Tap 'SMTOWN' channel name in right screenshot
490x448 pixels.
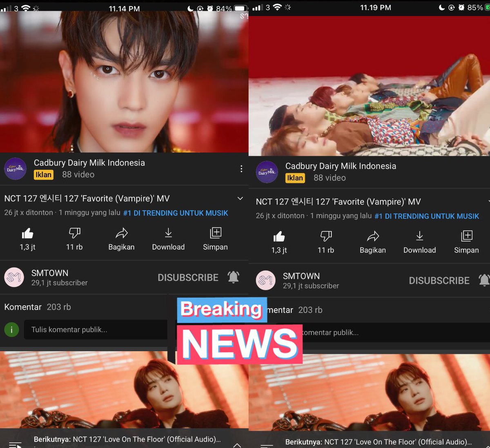tap(301, 276)
